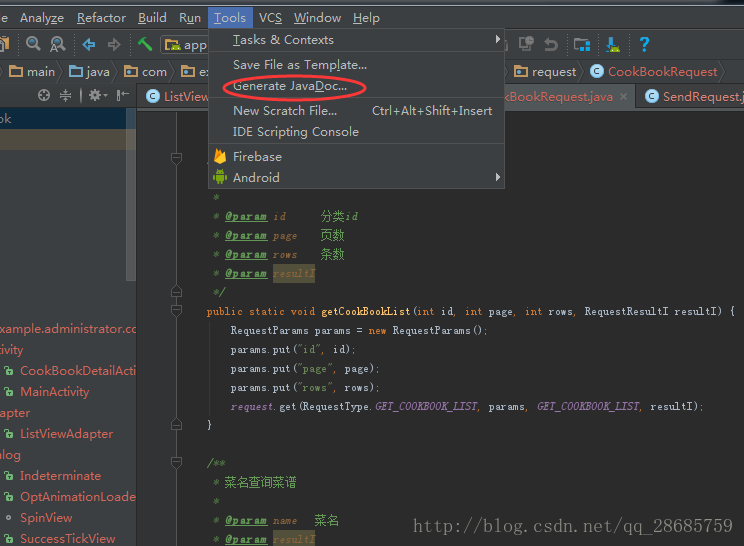Open the VCS menu
The width and height of the screenshot is (744, 546).
[x=270, y=18]
